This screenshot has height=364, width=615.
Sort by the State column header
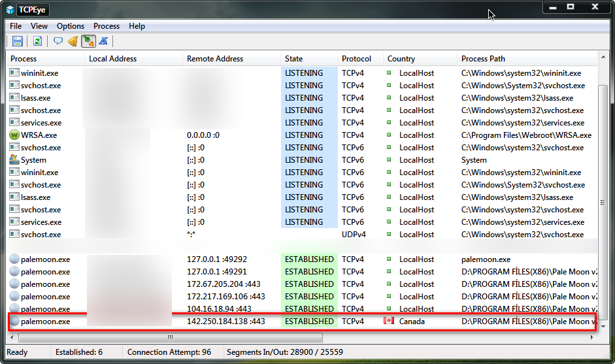[x=309, y=58]
